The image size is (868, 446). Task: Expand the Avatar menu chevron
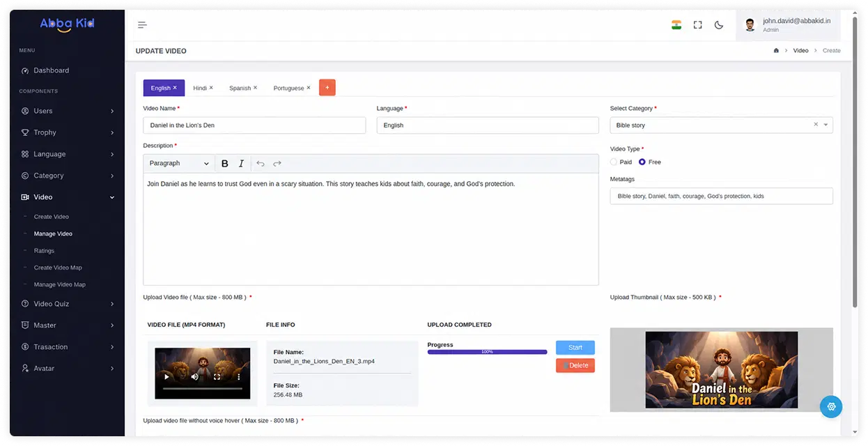coord(112,369)
